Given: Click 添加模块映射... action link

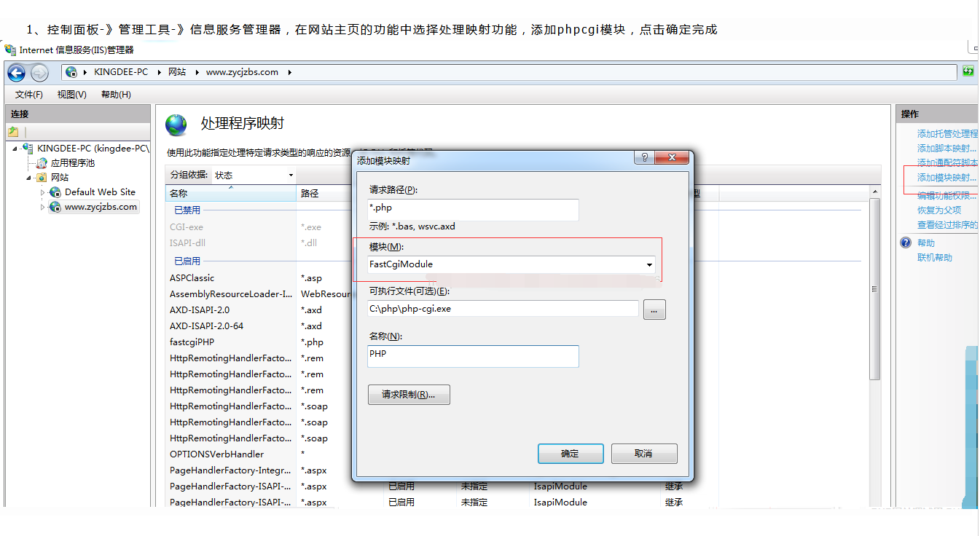Looking at the screenshot, I should pos(946,178).
